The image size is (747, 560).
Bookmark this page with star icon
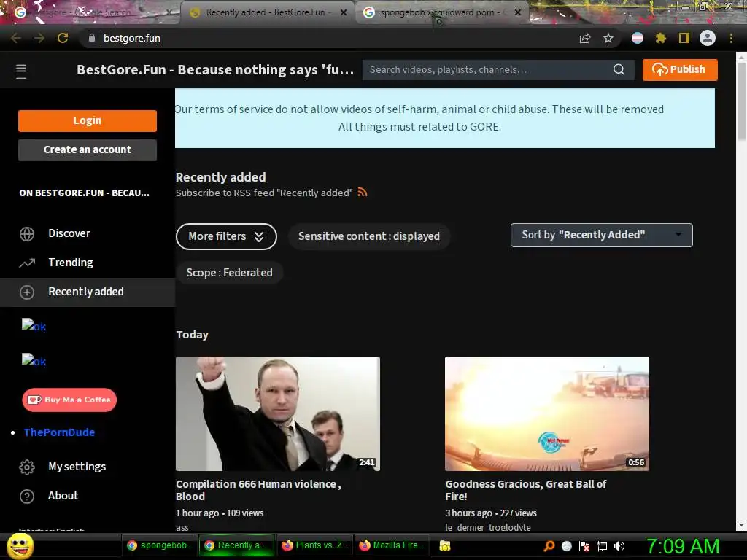pos(608,38)
